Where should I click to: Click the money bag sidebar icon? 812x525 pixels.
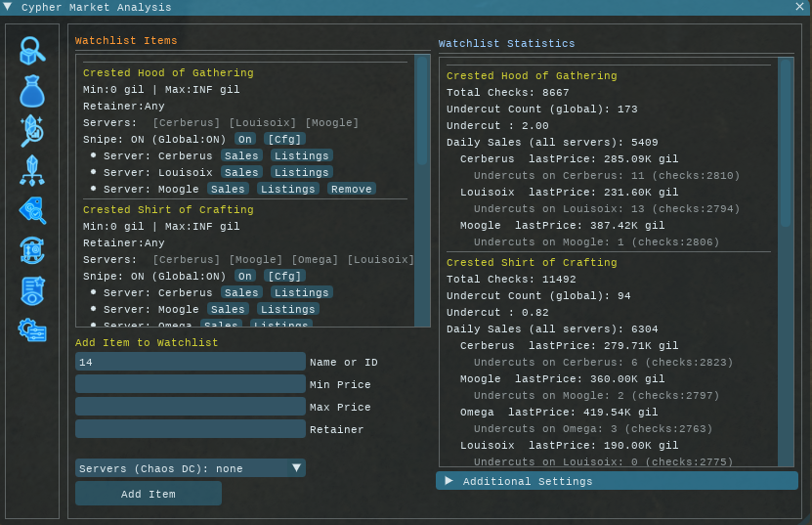(x=32, y=91)
